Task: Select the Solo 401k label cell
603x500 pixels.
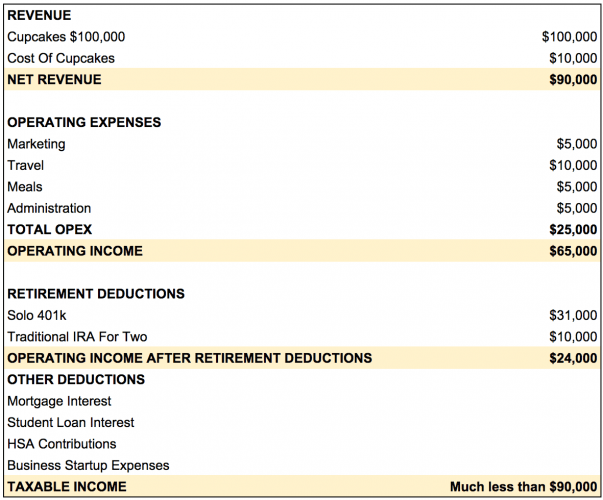Action: coord(37,315)
